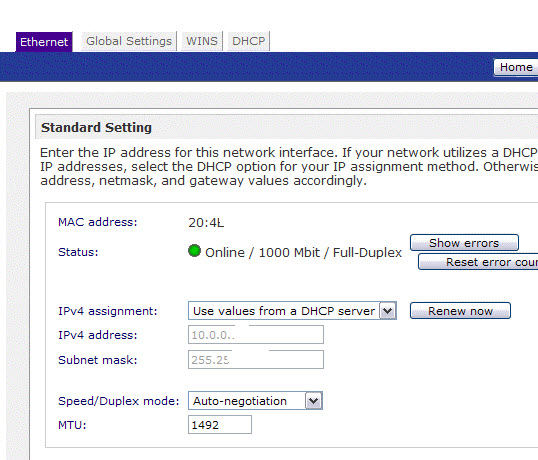Click the Home button
This screenshot has height=460, width=538.
(x=516, y=67)
